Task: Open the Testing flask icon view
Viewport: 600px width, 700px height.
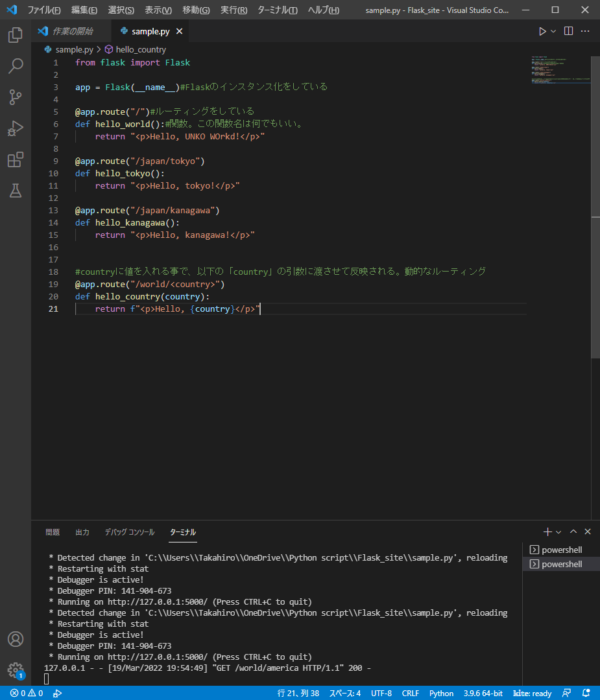Action: point(16,191)
